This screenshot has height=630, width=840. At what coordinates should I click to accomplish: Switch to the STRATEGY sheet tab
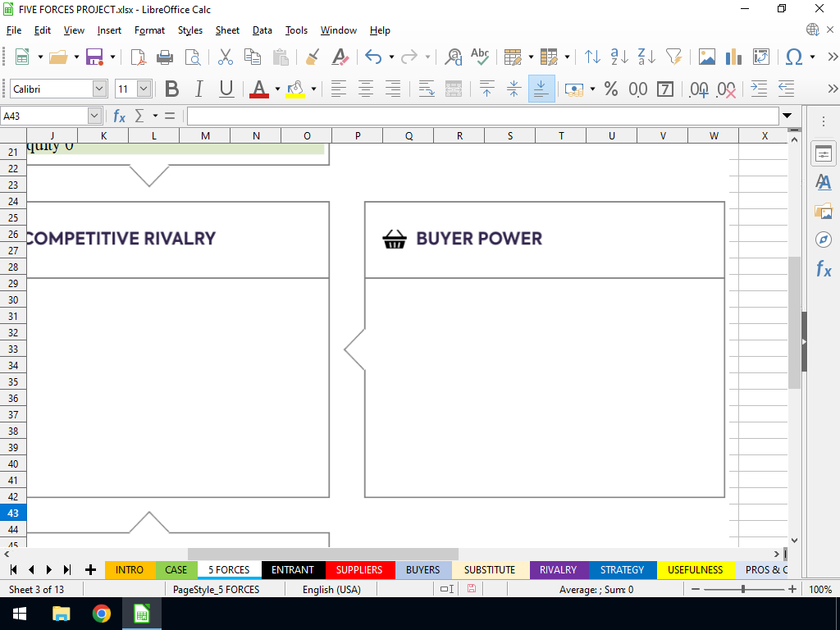(622, 569)
